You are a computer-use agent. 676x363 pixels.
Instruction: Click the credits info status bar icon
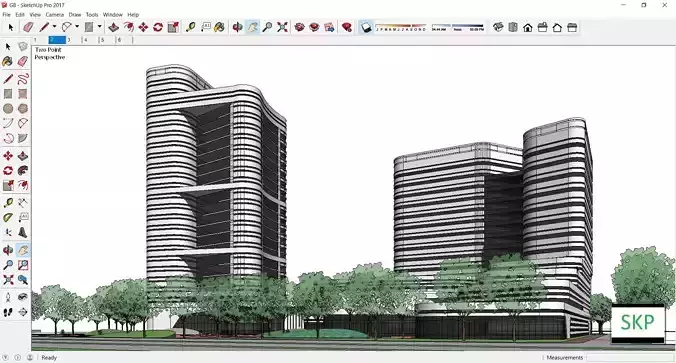[x=18, y=358]
